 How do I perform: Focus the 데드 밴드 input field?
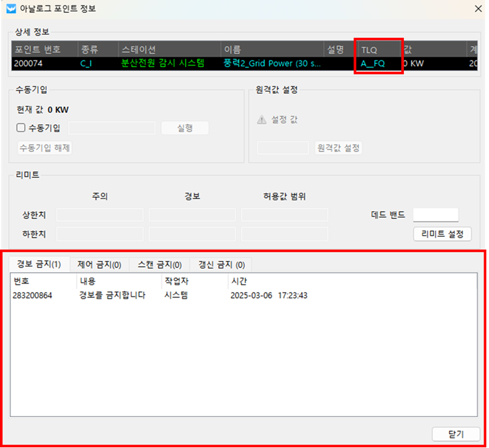coord(436,214)
